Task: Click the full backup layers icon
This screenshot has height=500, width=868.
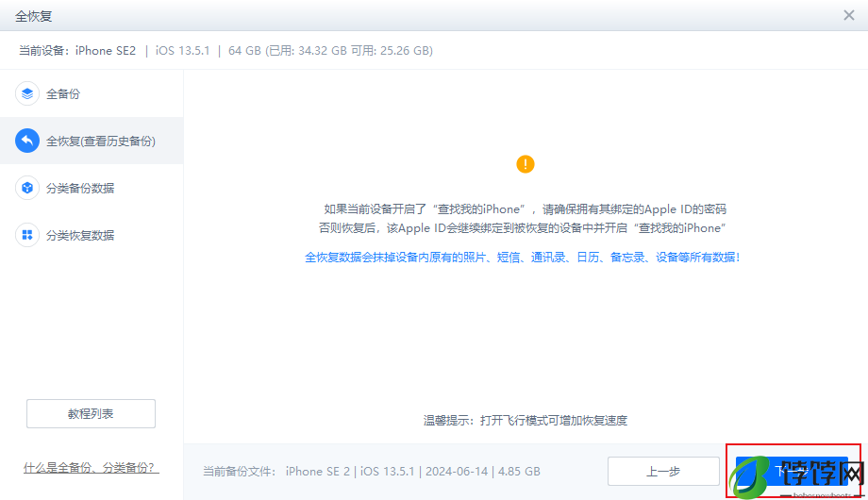Action: tap(27, 93)
